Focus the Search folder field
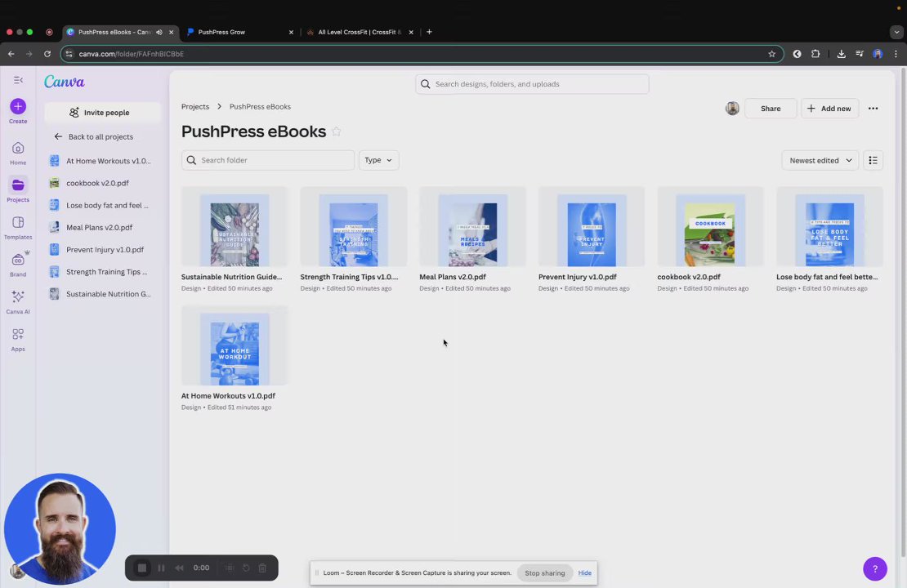Screen dimensions: 907x588 click(x=268, y=160)
